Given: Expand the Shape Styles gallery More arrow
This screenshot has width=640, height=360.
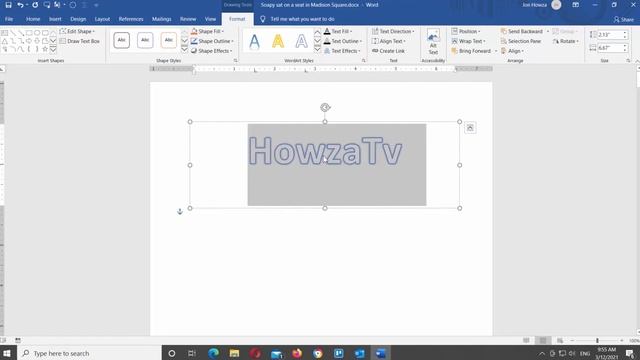Looking at the screenshot, I should (x=184, y=50).
